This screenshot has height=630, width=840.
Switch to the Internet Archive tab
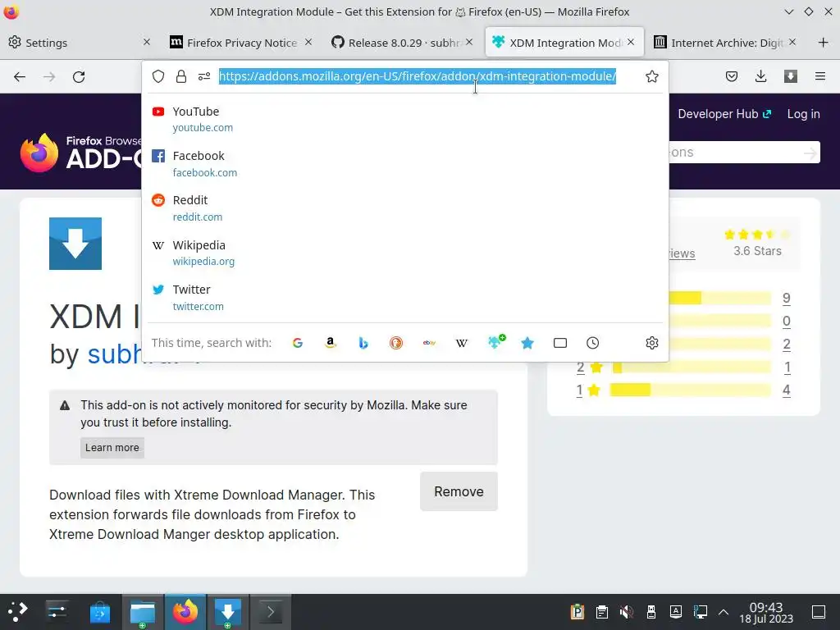[726, 43]
